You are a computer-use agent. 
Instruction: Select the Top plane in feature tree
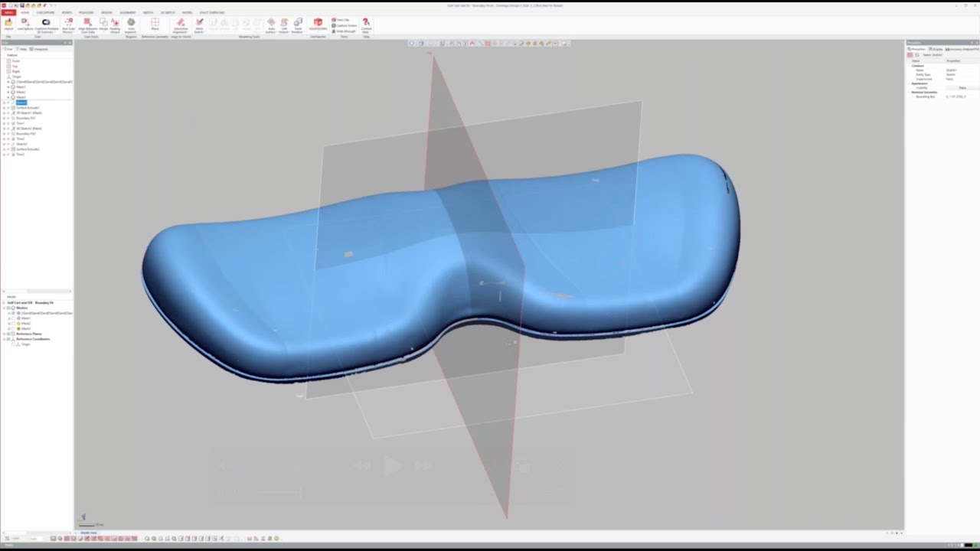pos(15,66)
